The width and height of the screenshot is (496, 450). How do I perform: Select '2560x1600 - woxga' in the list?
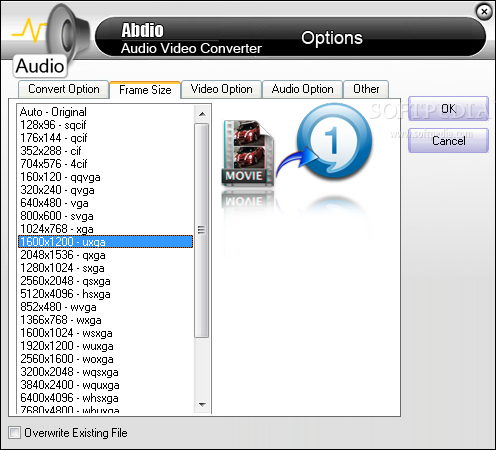pyautogui.click(x=105, y=359)
